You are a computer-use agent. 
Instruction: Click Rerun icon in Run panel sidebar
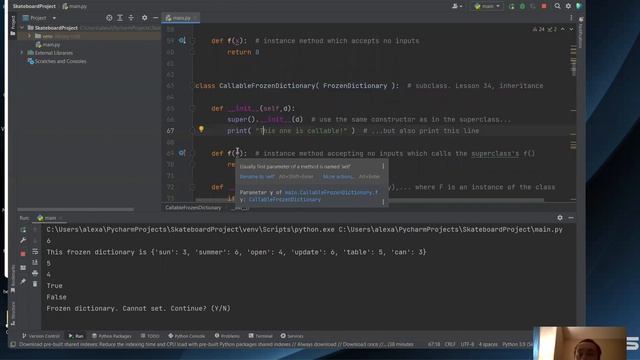(x=23, y=230)
